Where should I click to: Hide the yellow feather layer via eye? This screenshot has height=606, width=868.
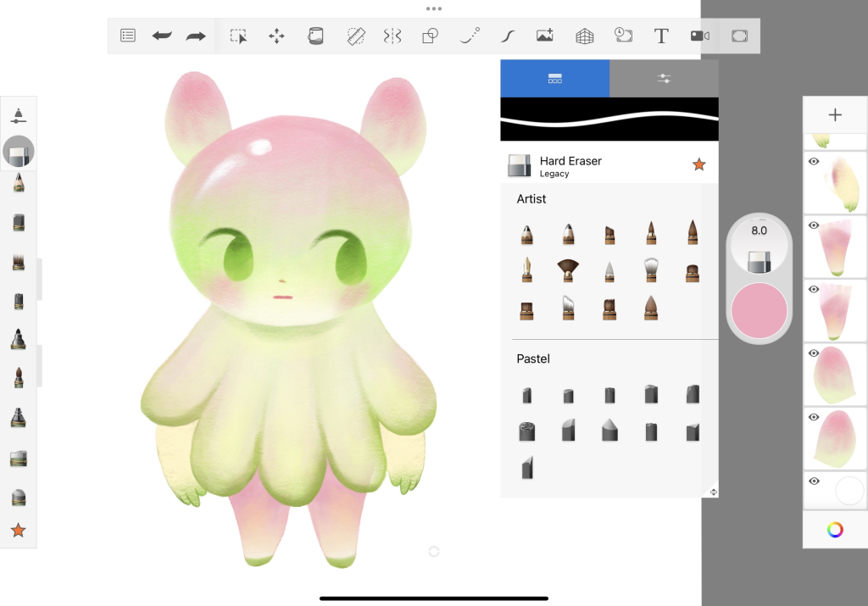coord(814,162)
